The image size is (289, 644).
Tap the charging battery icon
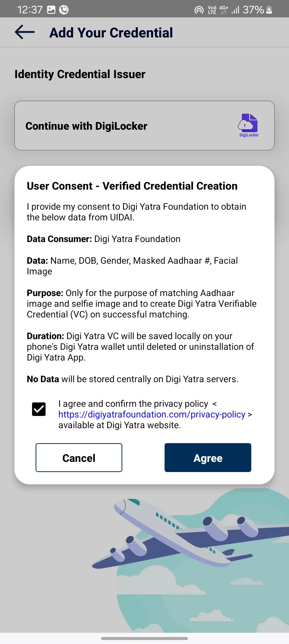[269, 10]
